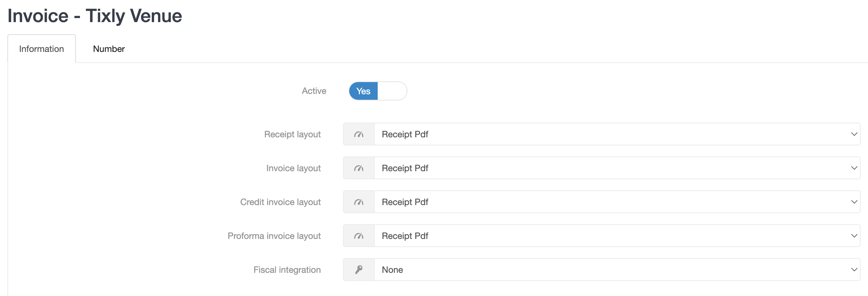This screenshot has height=296, width=868.
Task: Click the Invoice layout chevron arrow
Action: [x=854, y=168]
